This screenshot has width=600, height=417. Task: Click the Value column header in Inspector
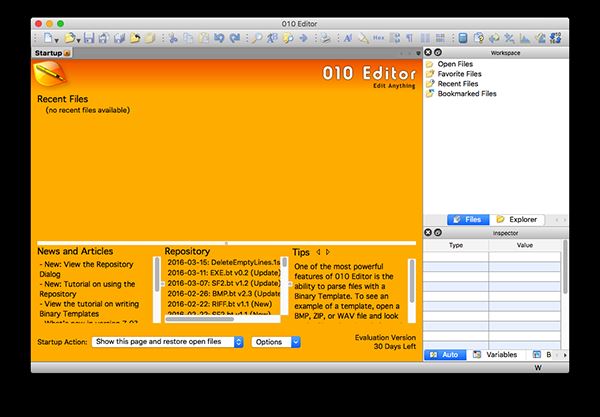coord(525,245)
